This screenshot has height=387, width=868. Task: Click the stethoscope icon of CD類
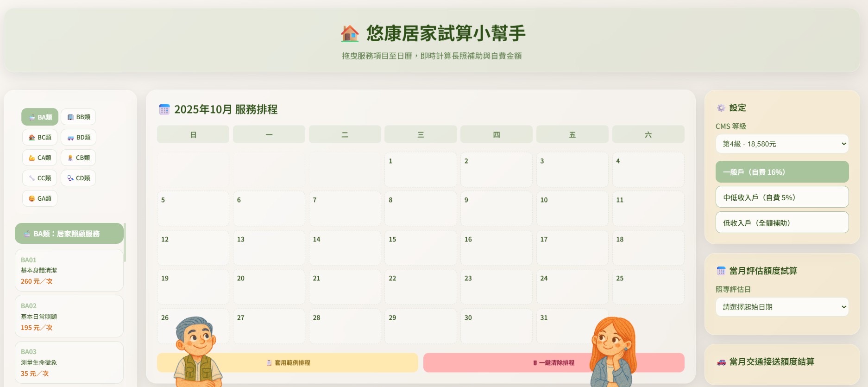coord(70,178)
